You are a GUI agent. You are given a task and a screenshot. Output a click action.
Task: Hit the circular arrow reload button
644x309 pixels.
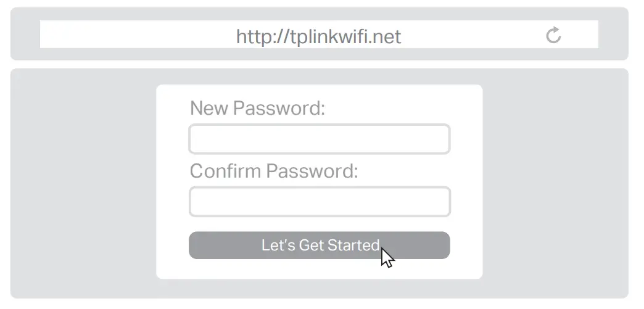click(x=553, y=35)
